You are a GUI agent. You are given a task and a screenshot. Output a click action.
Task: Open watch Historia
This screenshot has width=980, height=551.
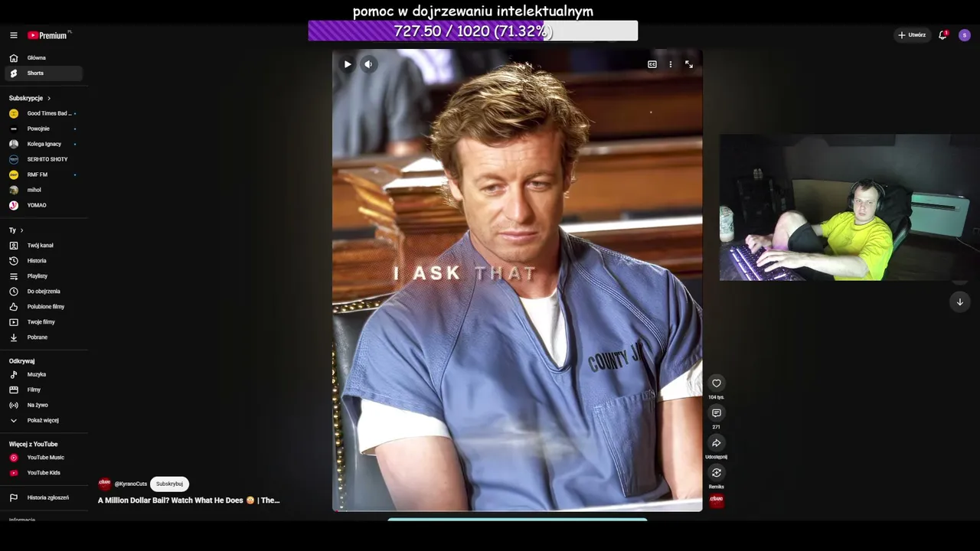pos(44,261)
